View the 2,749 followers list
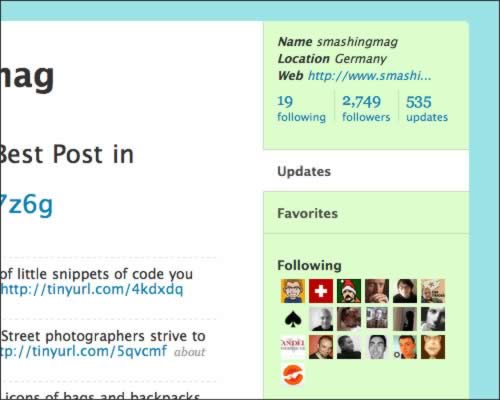Image resolution: width=500 pixels, height=400 pixels. (366, 109)
